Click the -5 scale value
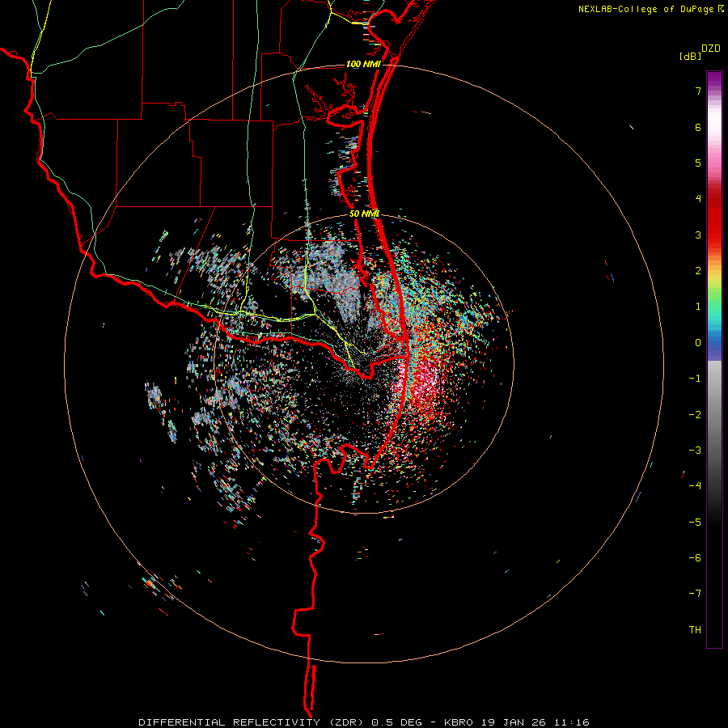The width and height of the screenshot is (728, 728). coord(695,522)
